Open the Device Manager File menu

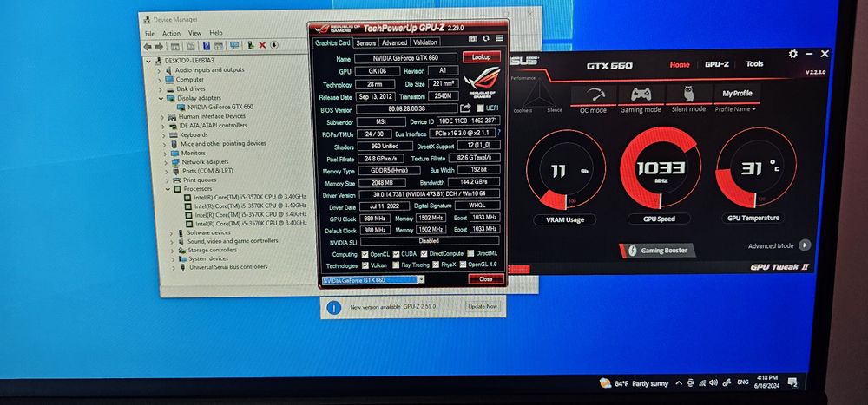(149, 33)
